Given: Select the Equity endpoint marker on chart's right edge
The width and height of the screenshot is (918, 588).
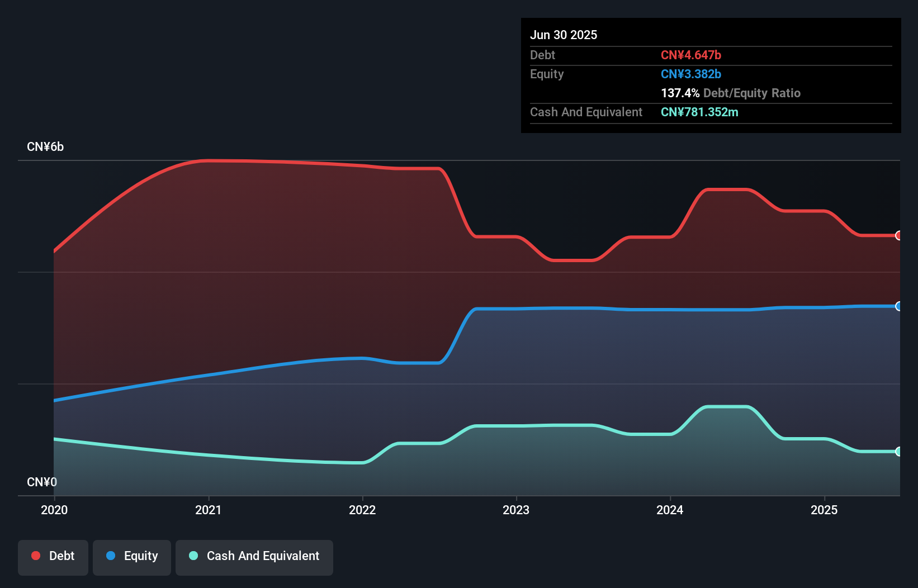Looking at the screenshot, I should point(898,306).
